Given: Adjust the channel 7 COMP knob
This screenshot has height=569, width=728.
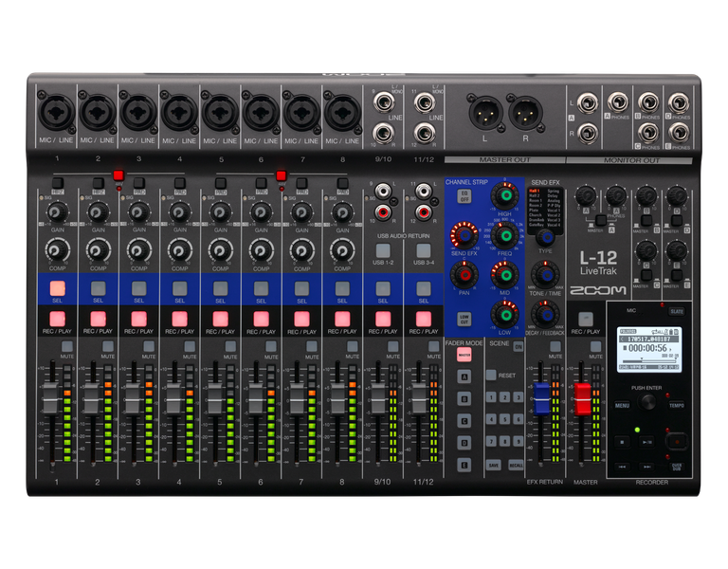Looking at the screenshot, I should 301,250.
